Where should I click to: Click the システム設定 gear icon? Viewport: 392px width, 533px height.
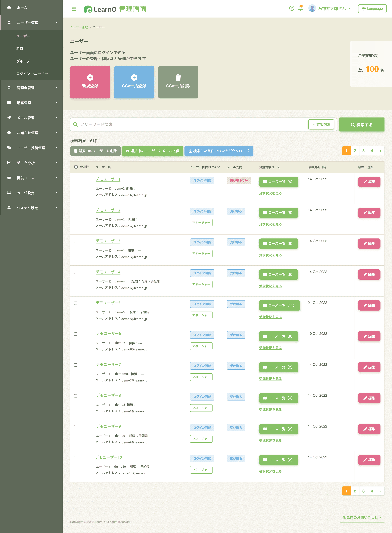click(9, 208)
